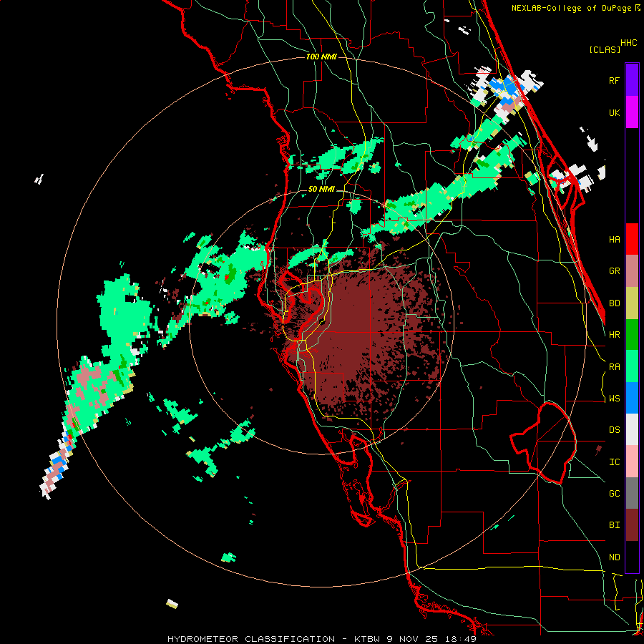Viewport: 644px width, 644px height.
Task: Pick the dark green HR legend swatch
Action: pos(632,335)
